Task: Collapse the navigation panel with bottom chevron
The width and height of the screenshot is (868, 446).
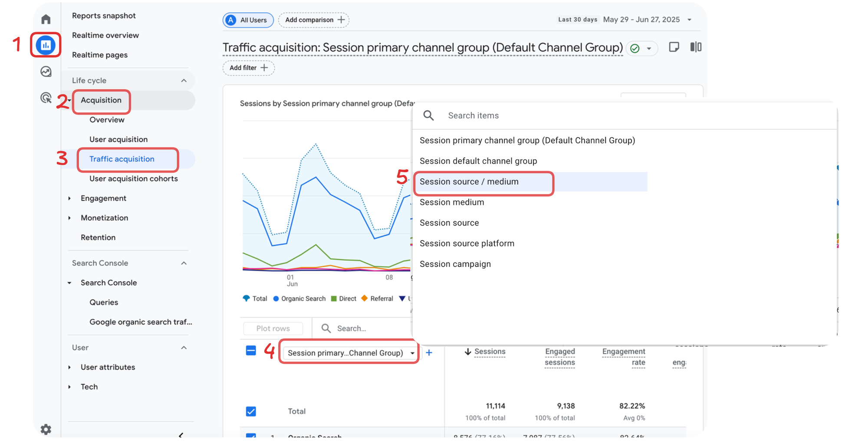Action: [181, 435]
